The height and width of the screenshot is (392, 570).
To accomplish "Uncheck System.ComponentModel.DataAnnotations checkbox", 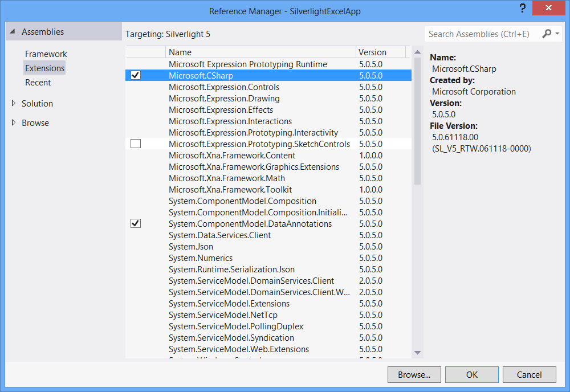I will pos(136,223).
